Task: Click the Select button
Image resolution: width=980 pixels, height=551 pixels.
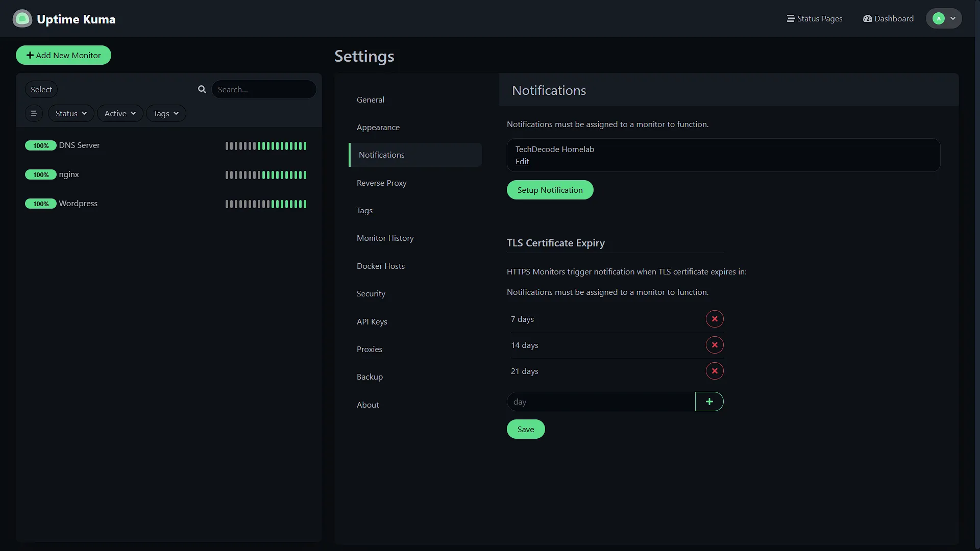Action: click(x=41, y=89)
